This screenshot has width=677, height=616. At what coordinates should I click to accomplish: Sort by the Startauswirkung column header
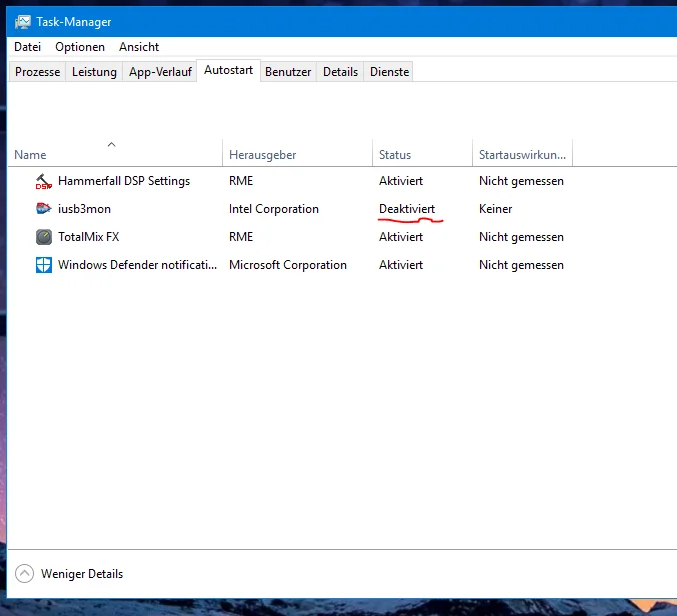(522, 153)
